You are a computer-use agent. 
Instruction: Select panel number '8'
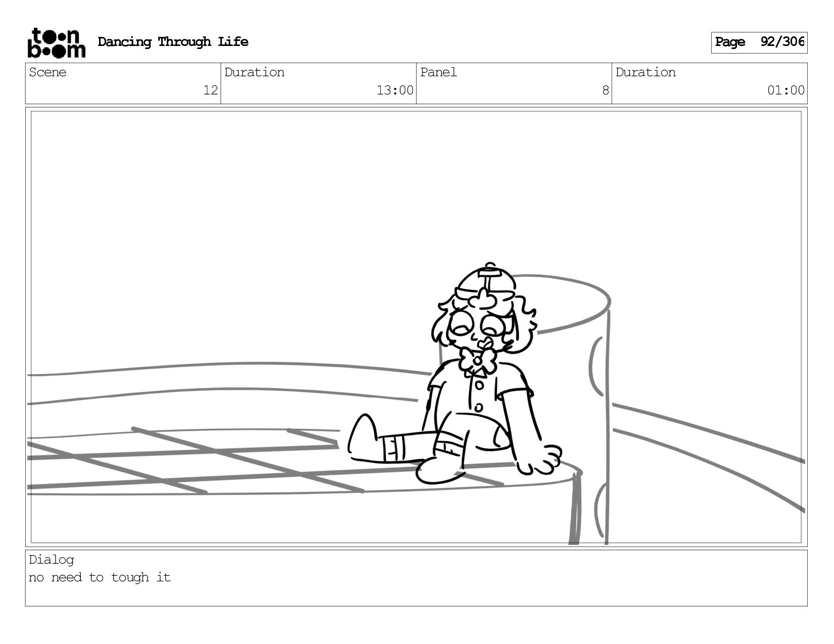pos(606,90)
